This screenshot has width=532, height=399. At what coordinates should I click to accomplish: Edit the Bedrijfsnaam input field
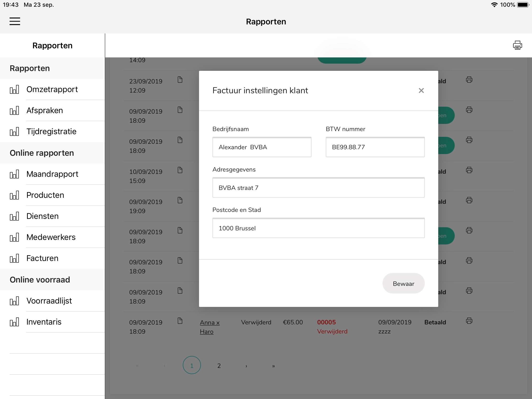point(262,147)
